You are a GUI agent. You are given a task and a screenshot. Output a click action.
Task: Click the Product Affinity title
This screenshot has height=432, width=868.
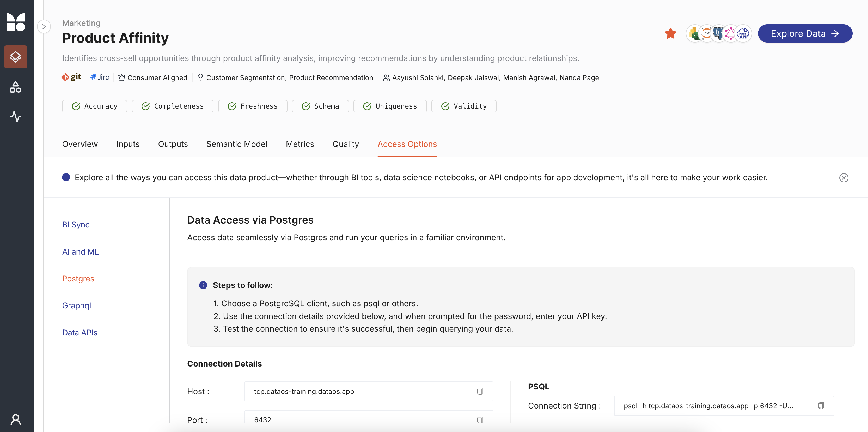tap(115, 38)
